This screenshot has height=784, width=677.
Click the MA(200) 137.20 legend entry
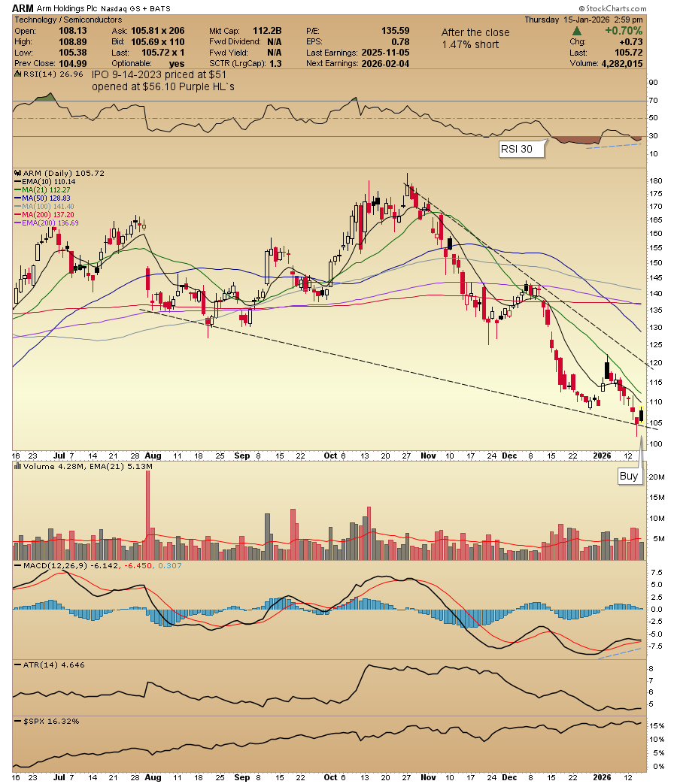(x=44, y=214)
